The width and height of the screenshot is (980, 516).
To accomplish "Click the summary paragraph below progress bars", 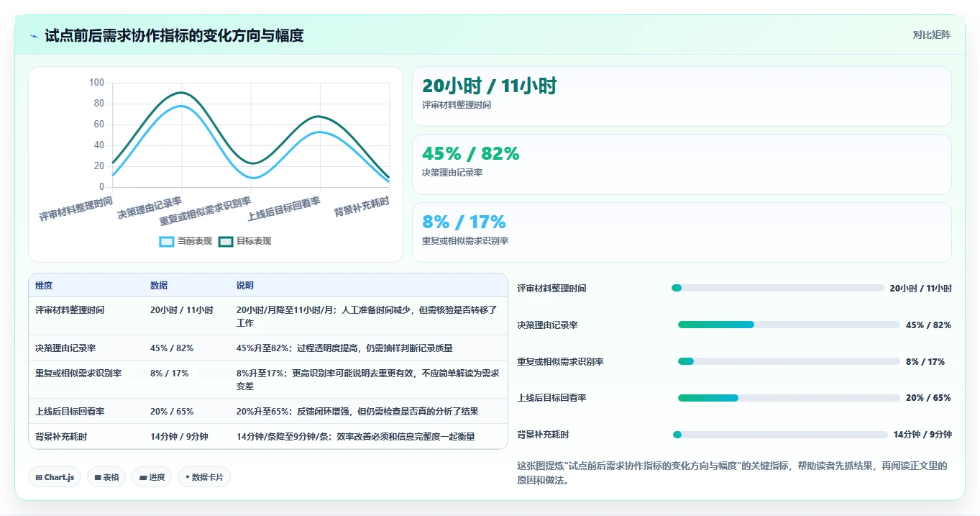I will coord(732,473).
